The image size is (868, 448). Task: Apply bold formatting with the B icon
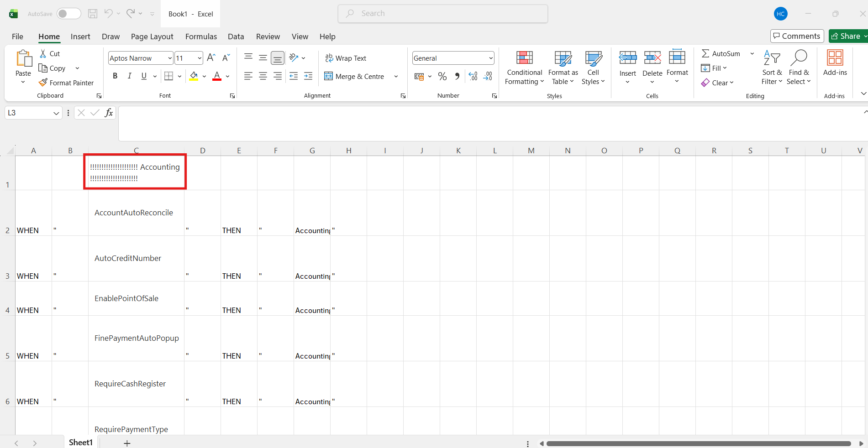pos(115,76)
